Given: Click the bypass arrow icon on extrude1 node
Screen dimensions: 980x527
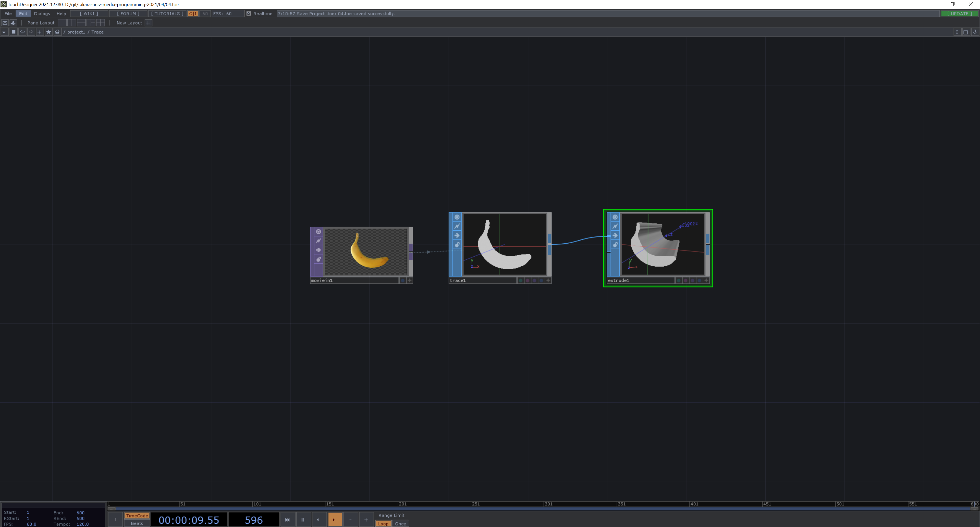Looking at the screenshot, I should coord(615,235).
